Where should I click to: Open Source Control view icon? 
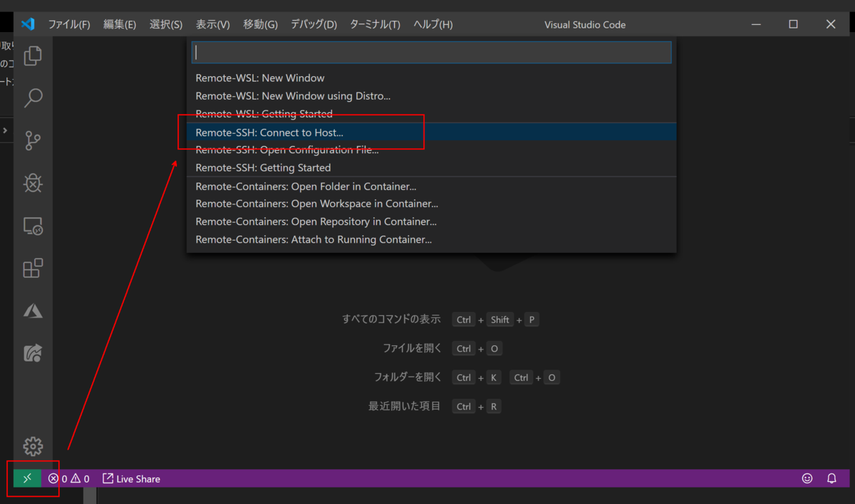[33, 141]
